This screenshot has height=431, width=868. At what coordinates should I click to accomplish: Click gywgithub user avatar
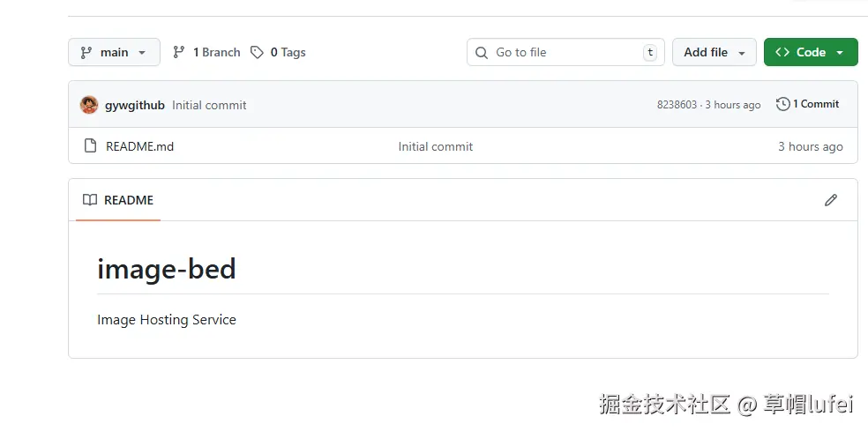coord(89,105)
